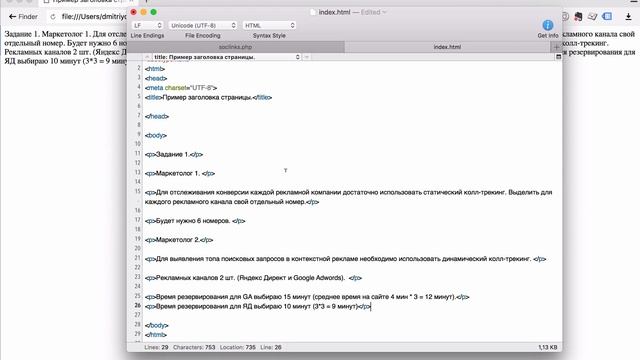
Task: Jump to previous outline item arrow
Action: pyautogui.click(x=147, y=57)
